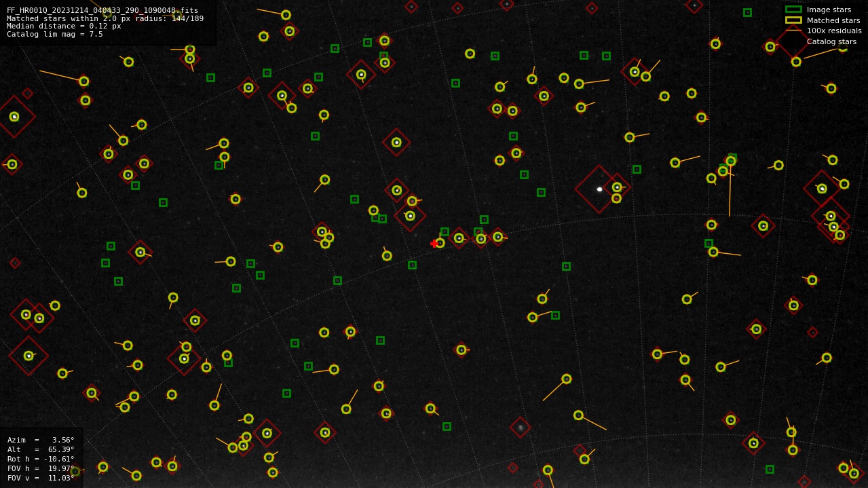Image resolution: width=868 pixels, height=488 pixels.
Task: Click the Azim 3.56° readout
Action: pyautogui.click(x=41, y=440)
